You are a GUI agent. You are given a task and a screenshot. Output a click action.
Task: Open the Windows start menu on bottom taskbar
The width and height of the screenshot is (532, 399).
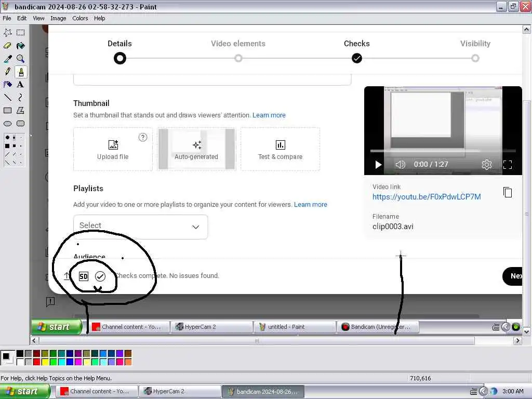(25, 392)
